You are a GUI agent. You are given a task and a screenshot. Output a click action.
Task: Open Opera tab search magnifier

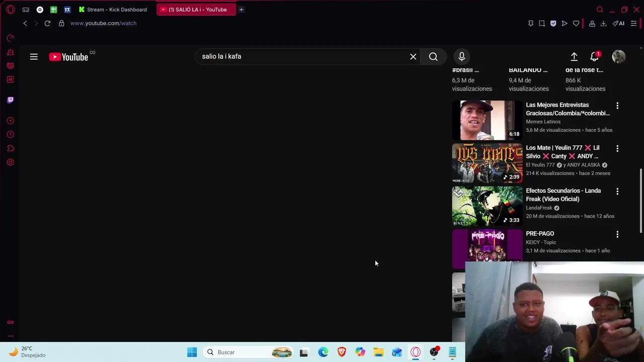tap(600, 10)
